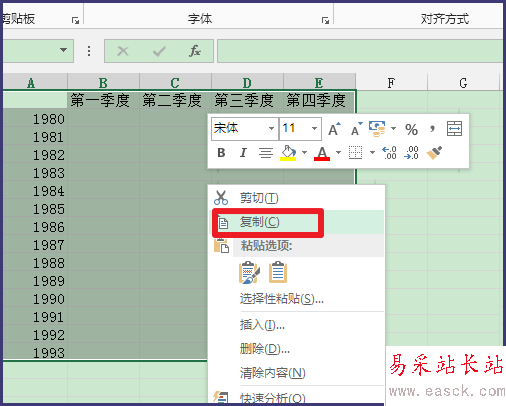Choose 剪切(T) from context menu

[x=296, y=198]
